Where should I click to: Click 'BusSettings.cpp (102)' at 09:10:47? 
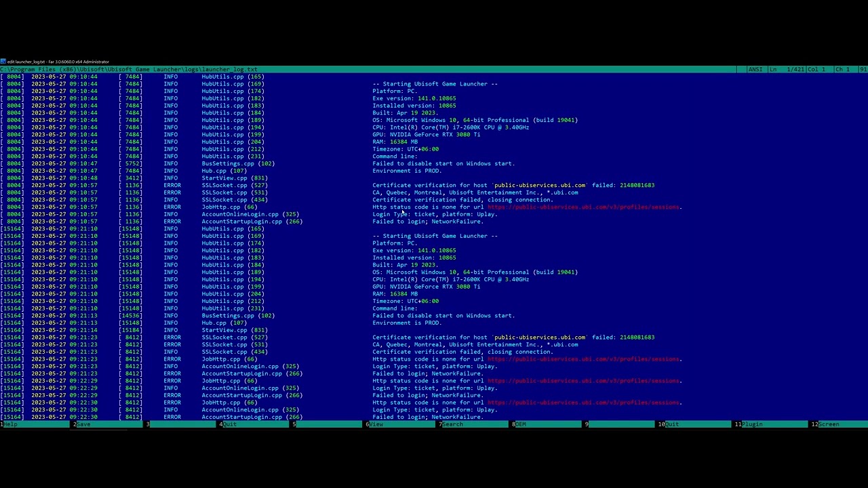[238, 163]
